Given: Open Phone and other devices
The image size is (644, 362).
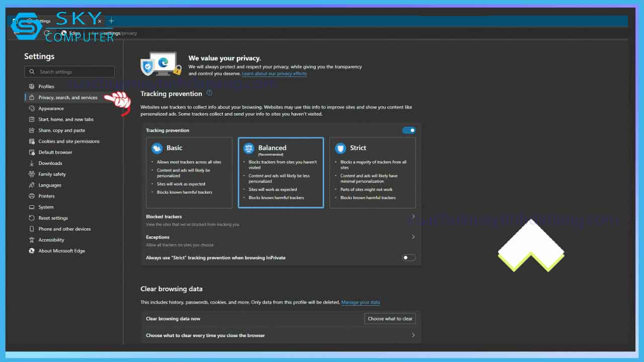Looking at the screenshot, I should coord(64,229).
